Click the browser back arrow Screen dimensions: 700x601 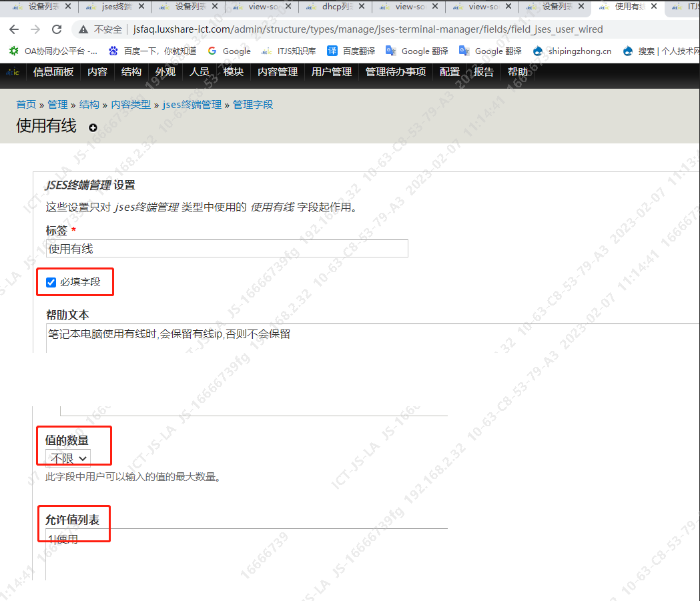(x=14, y=29)
